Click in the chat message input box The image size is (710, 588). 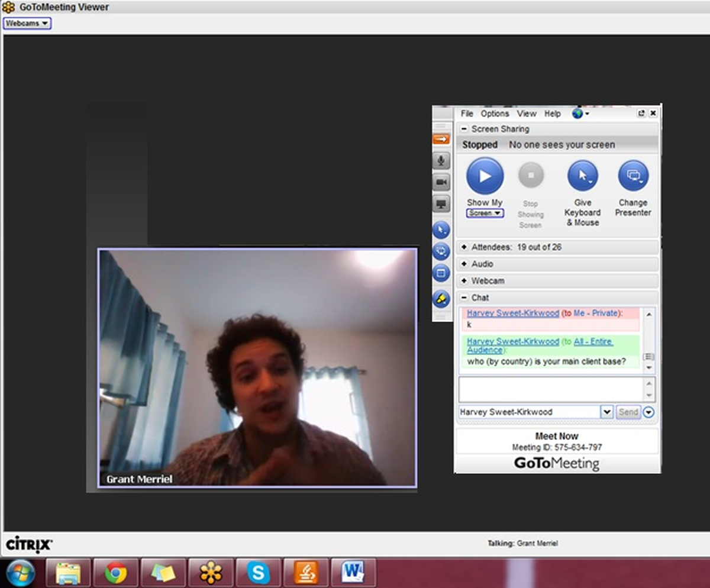(x=551, y=389)
